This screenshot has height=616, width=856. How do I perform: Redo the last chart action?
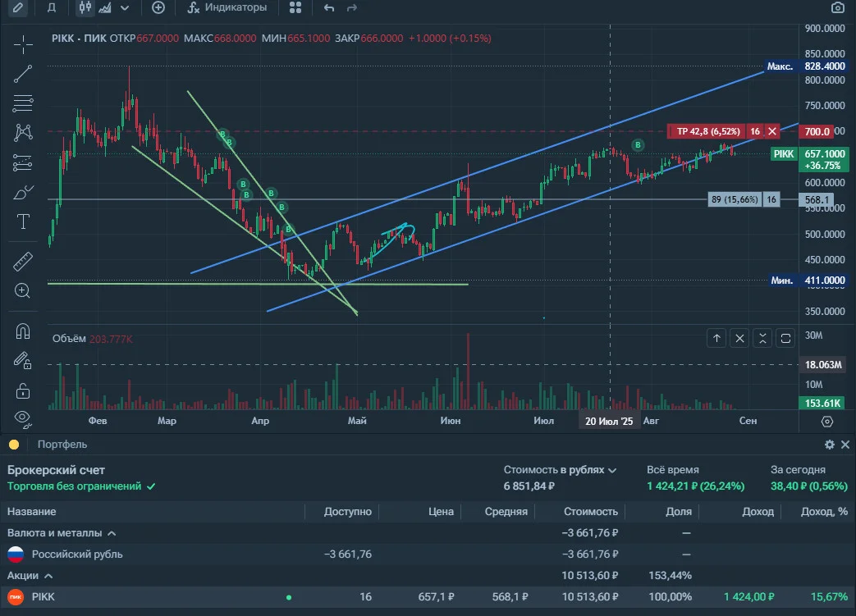tap(352, 7)
